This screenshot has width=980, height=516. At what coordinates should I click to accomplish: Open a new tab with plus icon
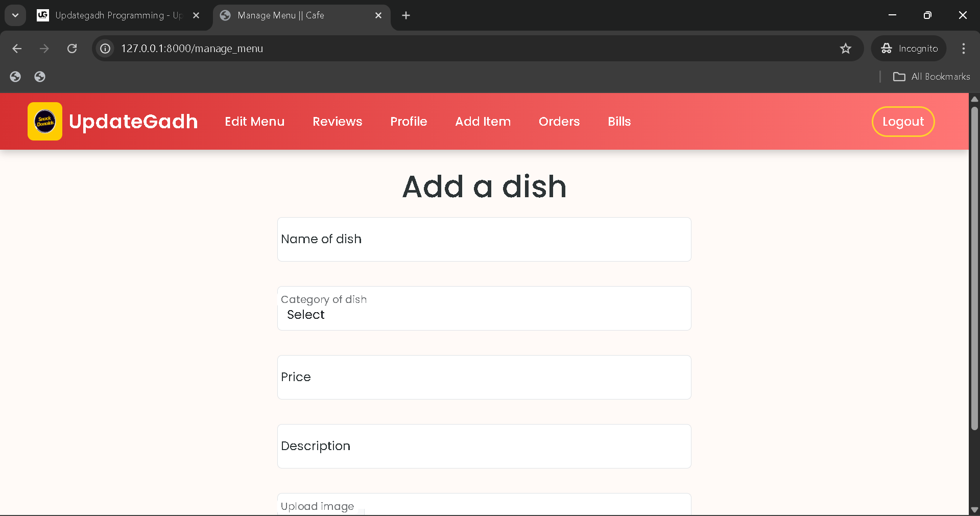pyautogui.click(x=406, y=15)
